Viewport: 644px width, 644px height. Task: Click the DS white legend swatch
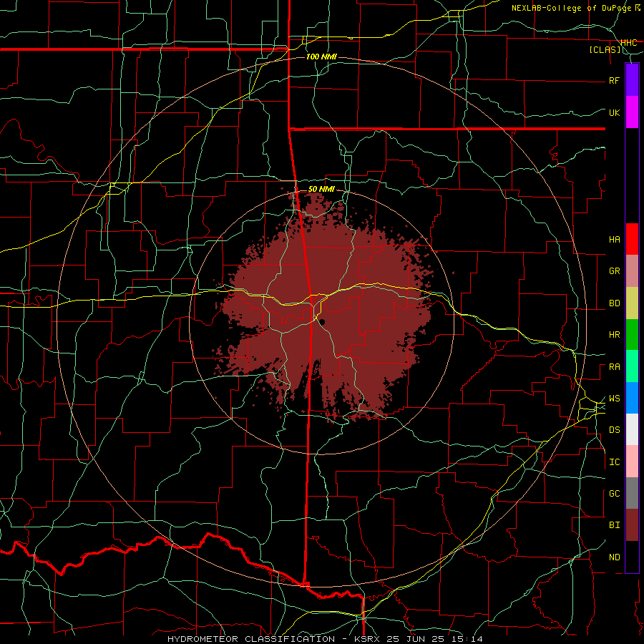pos(632,429)
